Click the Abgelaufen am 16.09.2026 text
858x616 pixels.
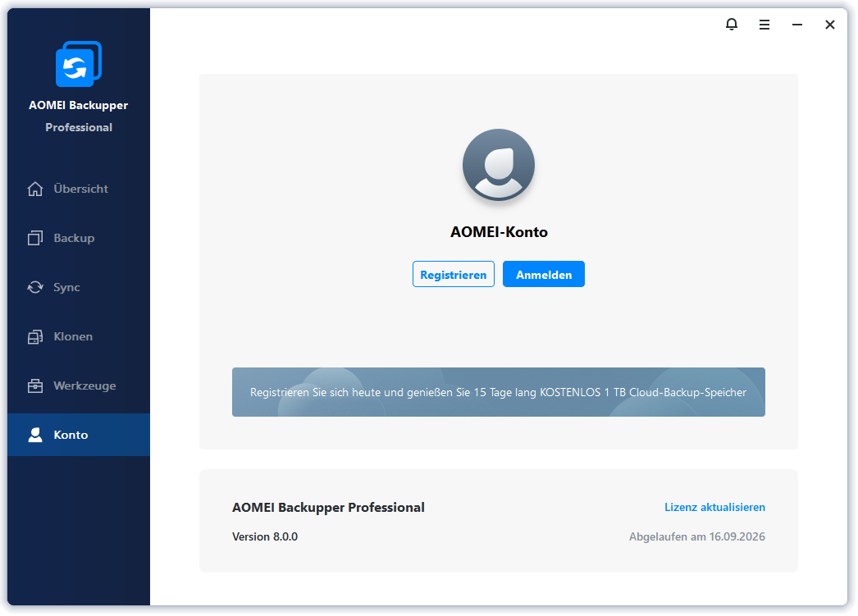click(x=697, y=536)
